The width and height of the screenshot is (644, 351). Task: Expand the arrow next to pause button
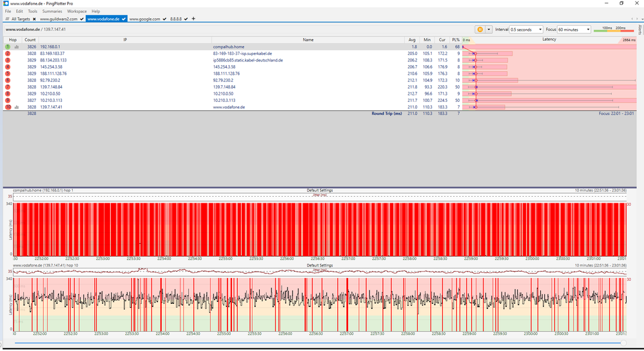point(489,30)
